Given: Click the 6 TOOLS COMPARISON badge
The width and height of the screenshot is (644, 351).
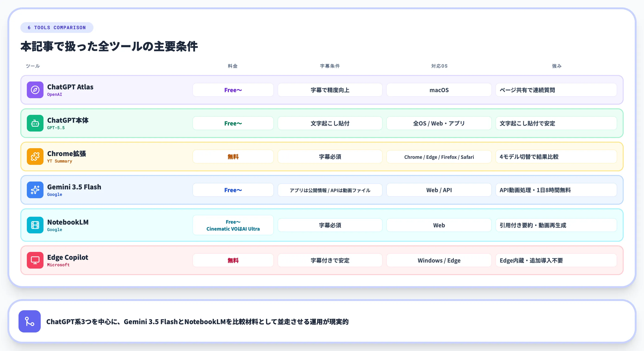Looking at the screenshot, I should click(57, 28).
